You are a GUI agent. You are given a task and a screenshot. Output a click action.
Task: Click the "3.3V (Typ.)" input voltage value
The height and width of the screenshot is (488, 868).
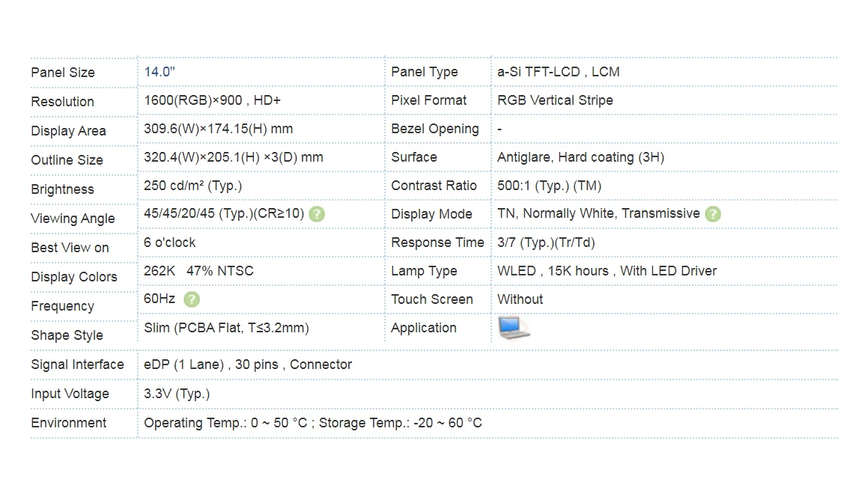point(177,394)
